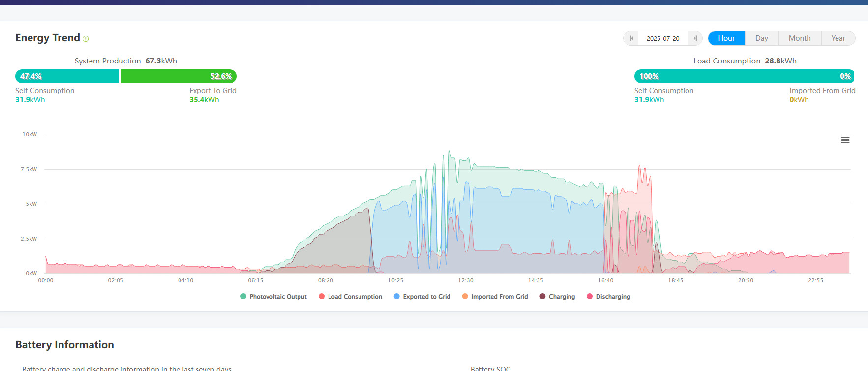Viewport: 868px width, 371px height.
Task: Open the date picker field 2025-07-20
Action: point(662,38)
